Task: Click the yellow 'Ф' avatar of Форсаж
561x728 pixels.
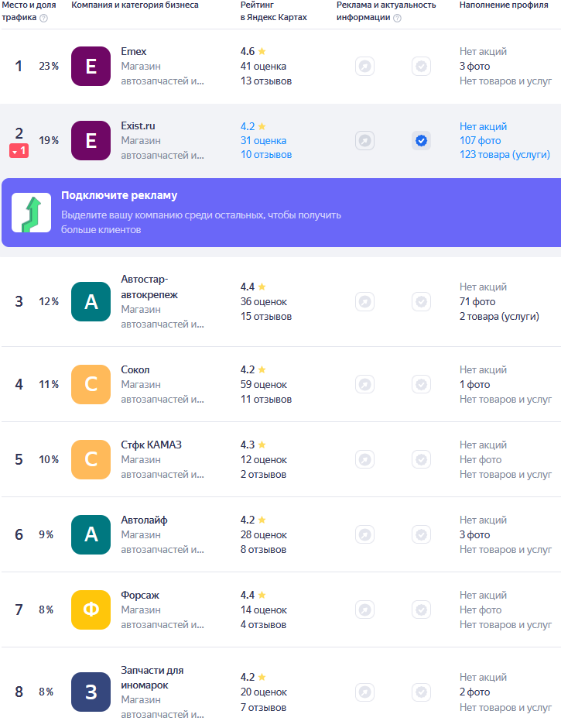Action: coord(91,610)
